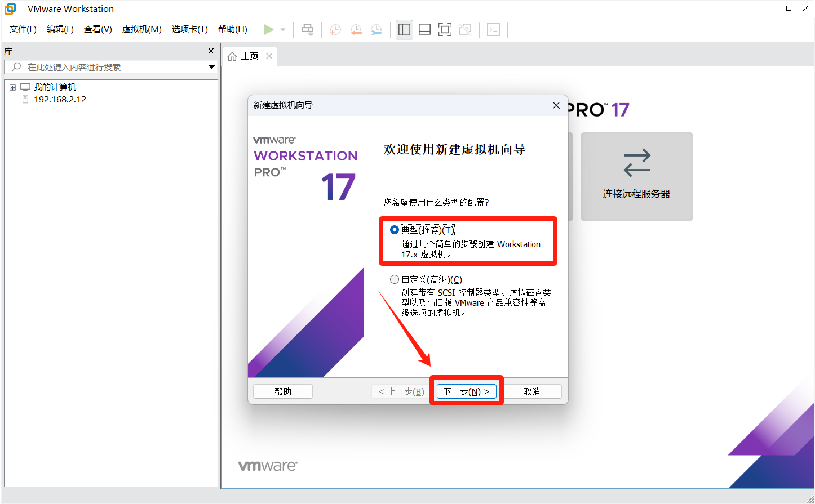Open the power options dropdown arrow

tap(283, 29)
